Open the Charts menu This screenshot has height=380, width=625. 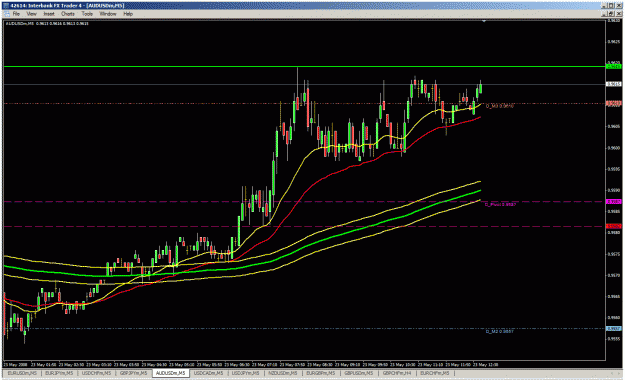coord(68,14)
